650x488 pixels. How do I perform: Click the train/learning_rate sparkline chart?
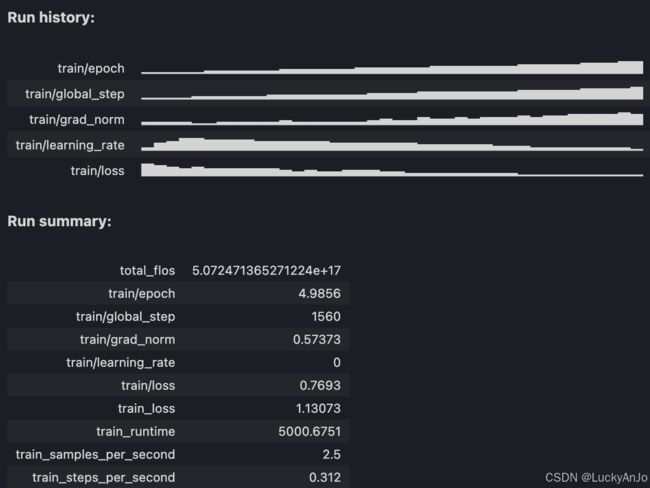point(392,144)
